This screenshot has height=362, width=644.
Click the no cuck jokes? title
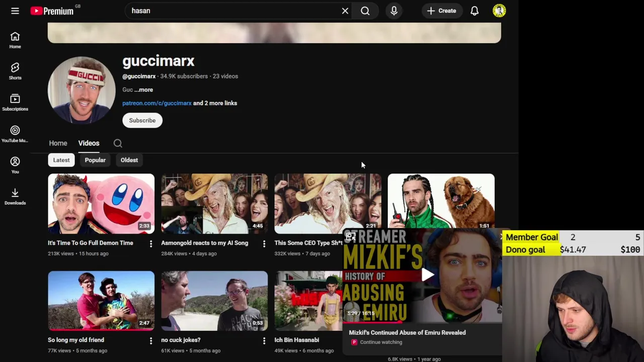(x=181, y=340)
